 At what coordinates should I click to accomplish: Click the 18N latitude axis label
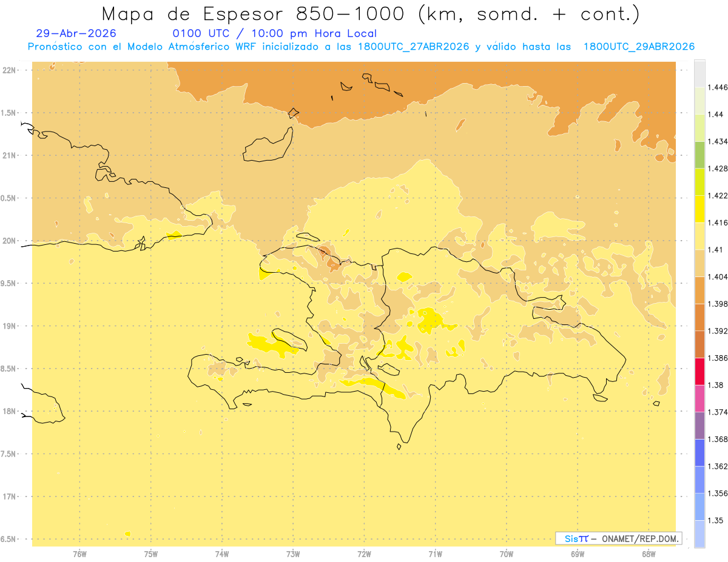coord(10,411)
